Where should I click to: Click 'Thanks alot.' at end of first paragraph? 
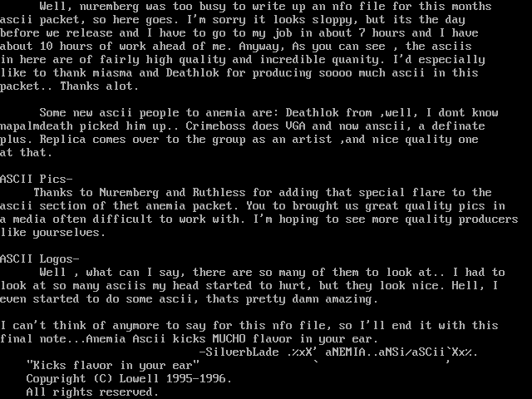100,86
